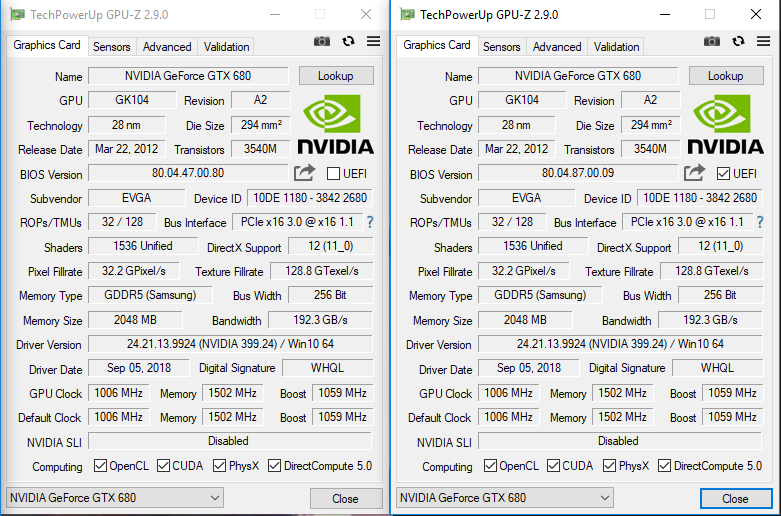The image size is (781, 516).
Task: Click the GPU-Z title icon of right window
Action: point(407,14)
